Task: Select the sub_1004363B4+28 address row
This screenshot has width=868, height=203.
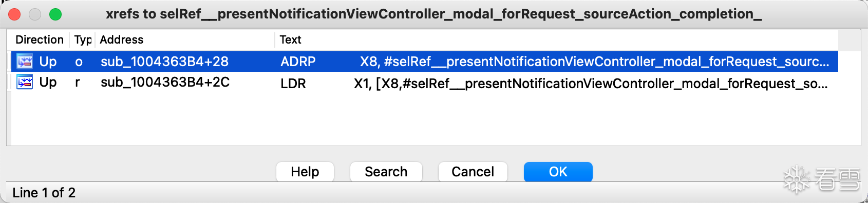Action: (x=425, y=62)
